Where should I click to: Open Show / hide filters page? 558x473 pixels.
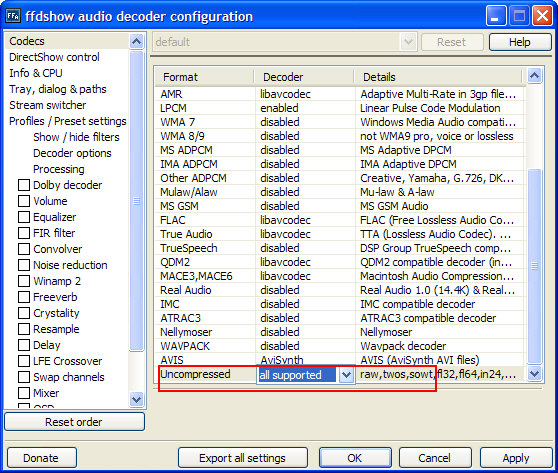pyautogui.click(x=76, y=137)
